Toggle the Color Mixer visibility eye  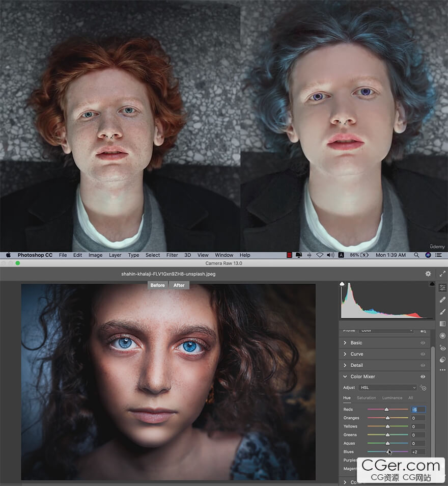coord(423,376)
